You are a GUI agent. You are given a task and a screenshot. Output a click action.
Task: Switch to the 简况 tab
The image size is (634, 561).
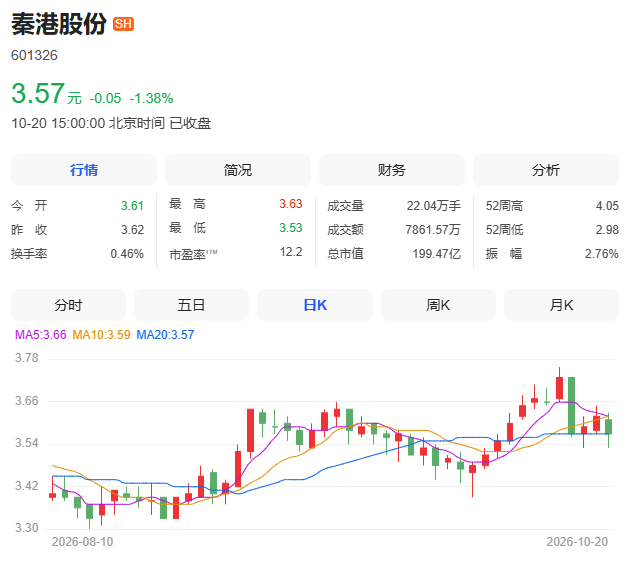(238, 170)
